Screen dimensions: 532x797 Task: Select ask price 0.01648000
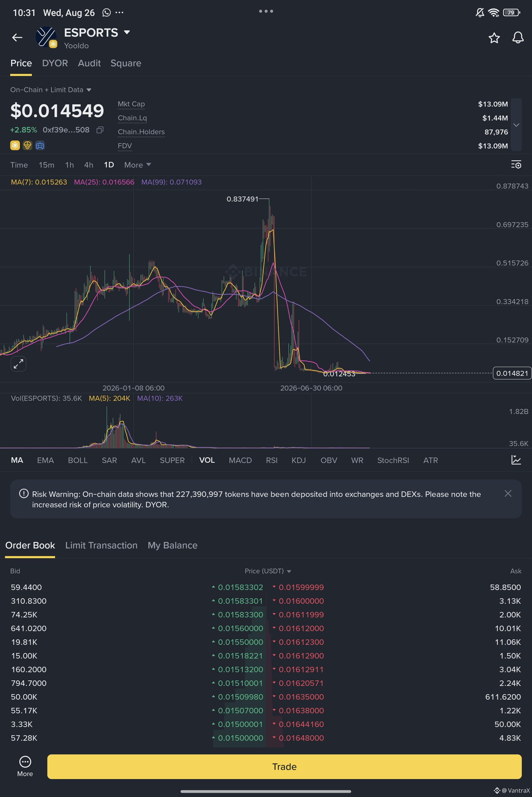pos(301,738)
